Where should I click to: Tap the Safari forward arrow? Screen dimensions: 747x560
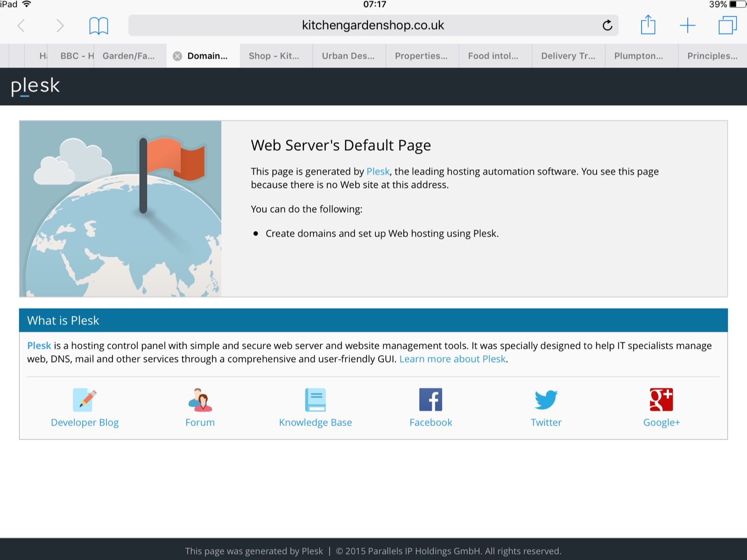pos(59,26)
